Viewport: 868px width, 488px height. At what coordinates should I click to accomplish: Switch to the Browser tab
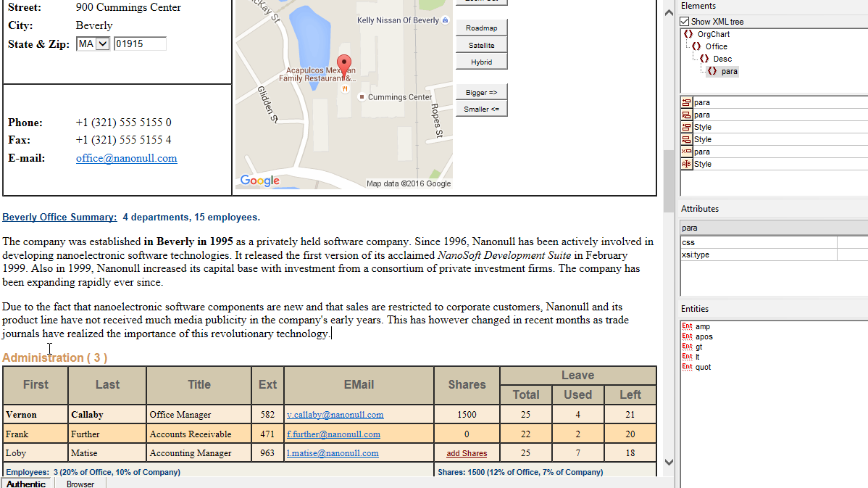click(x=80, y=484)
